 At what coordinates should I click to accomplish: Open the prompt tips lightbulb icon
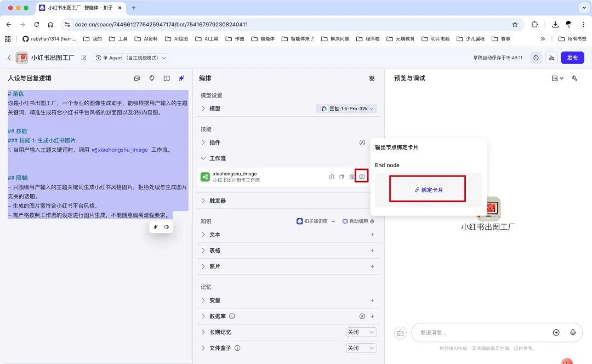point(152,78)
